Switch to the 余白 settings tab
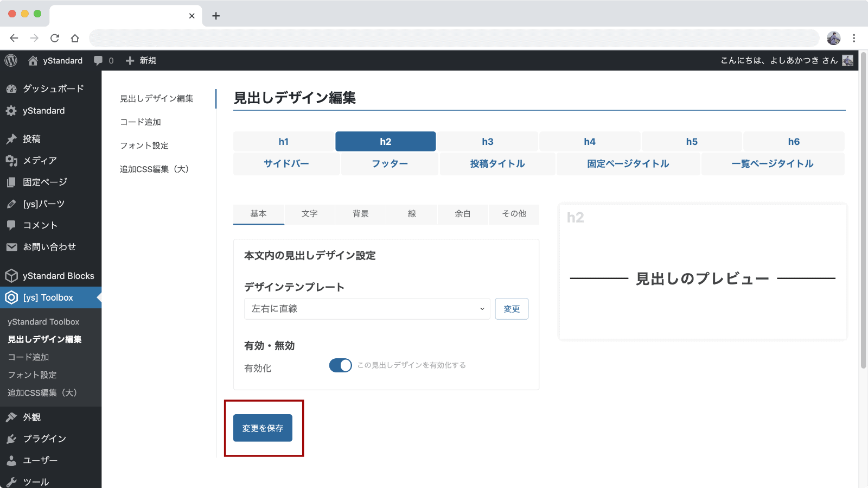 coord(463,214)
